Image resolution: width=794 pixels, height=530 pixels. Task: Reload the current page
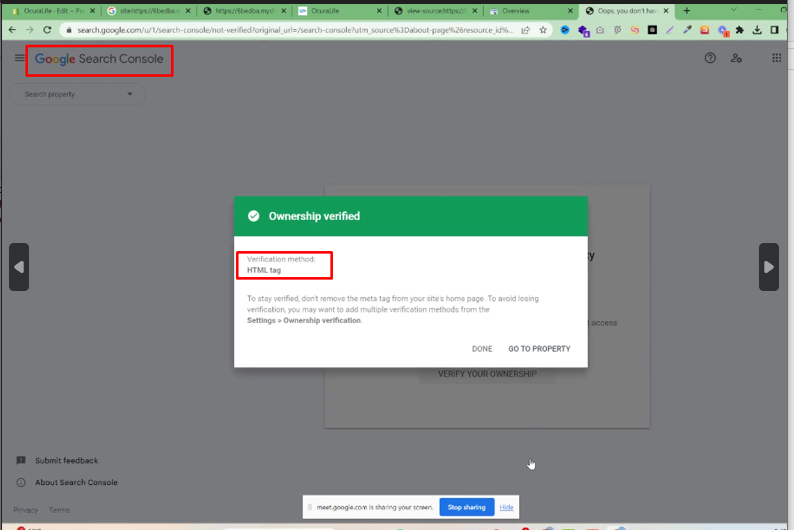(x=47, y=30)
